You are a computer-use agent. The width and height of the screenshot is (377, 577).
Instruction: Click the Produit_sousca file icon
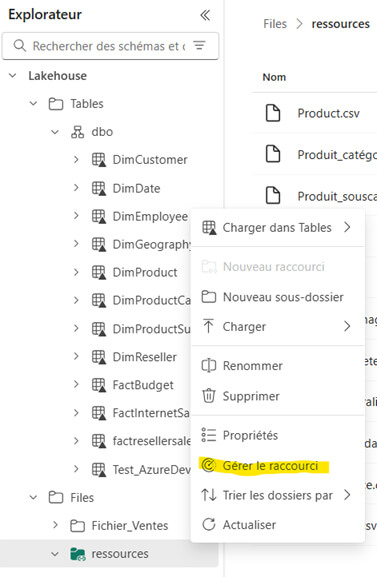coord(273,195)
